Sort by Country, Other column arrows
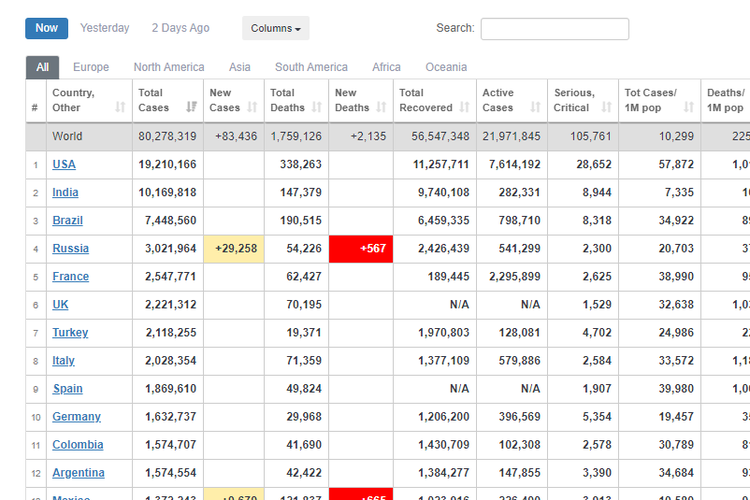 pos(120,107)
